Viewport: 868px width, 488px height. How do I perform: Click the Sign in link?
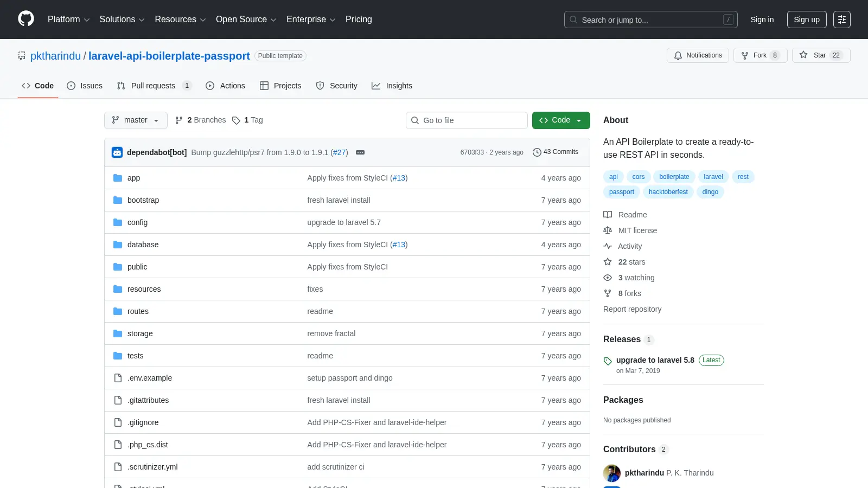762,20
